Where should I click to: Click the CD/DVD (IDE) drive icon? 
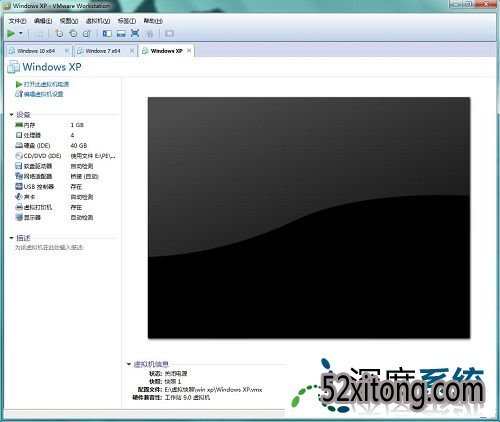click(19, 156)
